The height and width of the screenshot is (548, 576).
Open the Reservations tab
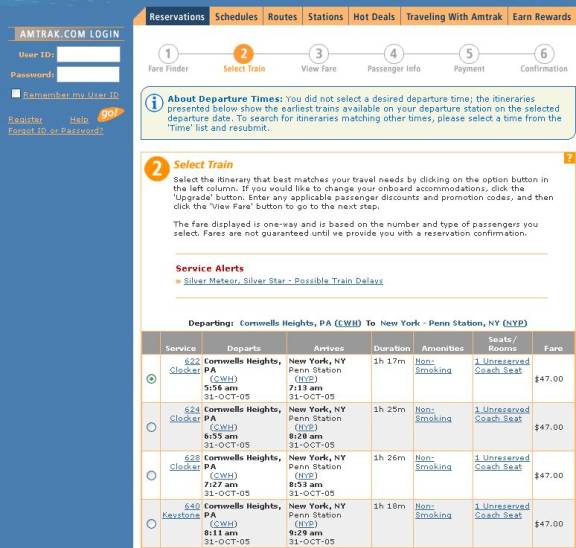[x=177, y=17]
